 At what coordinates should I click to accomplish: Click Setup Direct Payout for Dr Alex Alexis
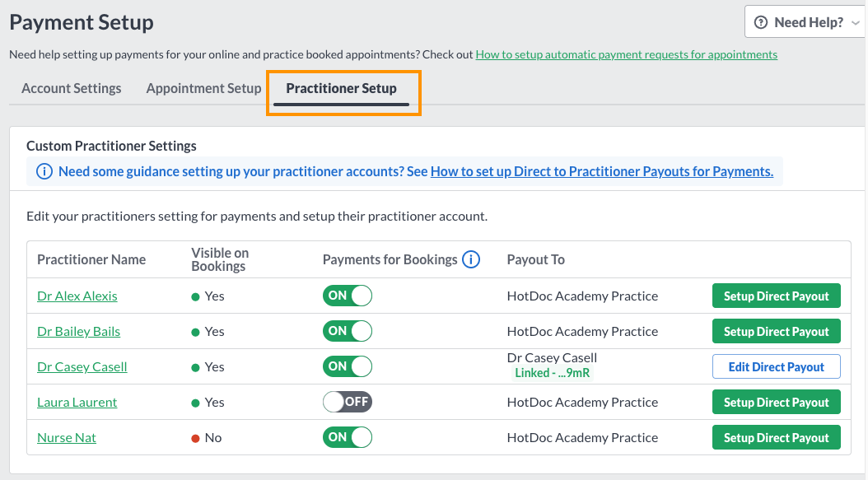point(776,296)
